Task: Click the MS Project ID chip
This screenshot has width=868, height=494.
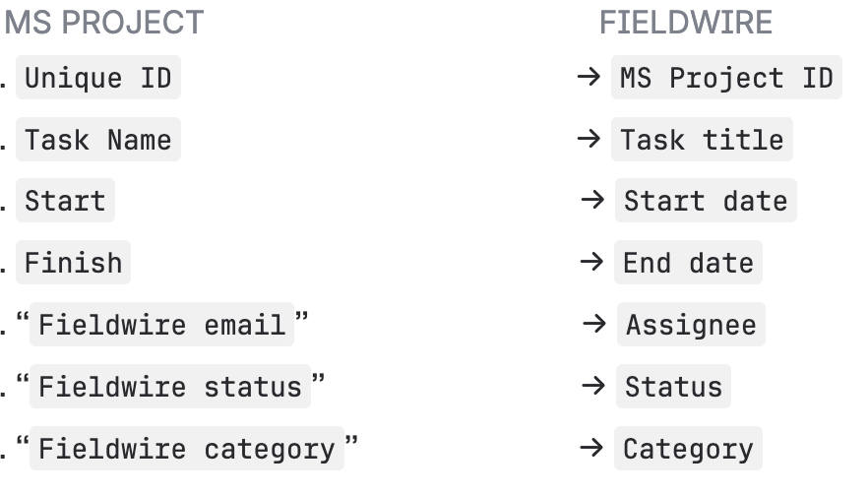Action: point(726,79)
